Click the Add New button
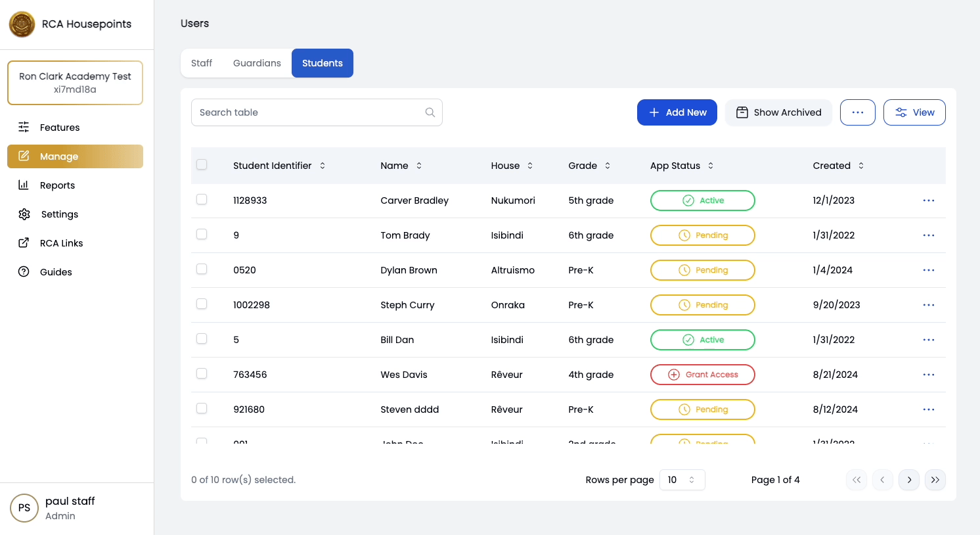Image resolution: width=980 pixels, height=535 pixels. click(677, 112)
